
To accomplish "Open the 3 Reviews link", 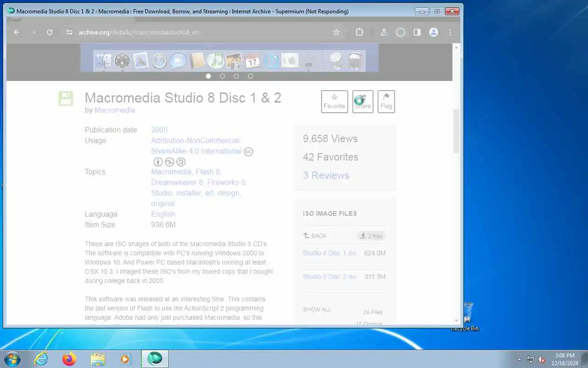I will coord(326,175).
